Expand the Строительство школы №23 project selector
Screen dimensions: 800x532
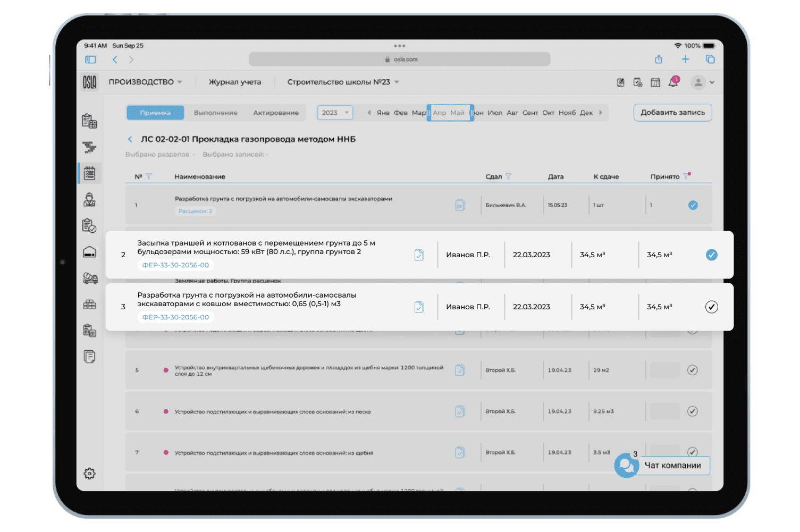[343, 82]
